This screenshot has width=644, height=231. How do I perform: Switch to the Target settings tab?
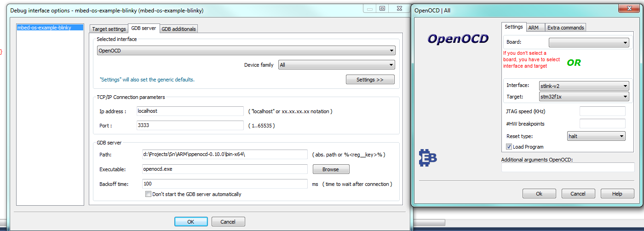coord(109,29)
